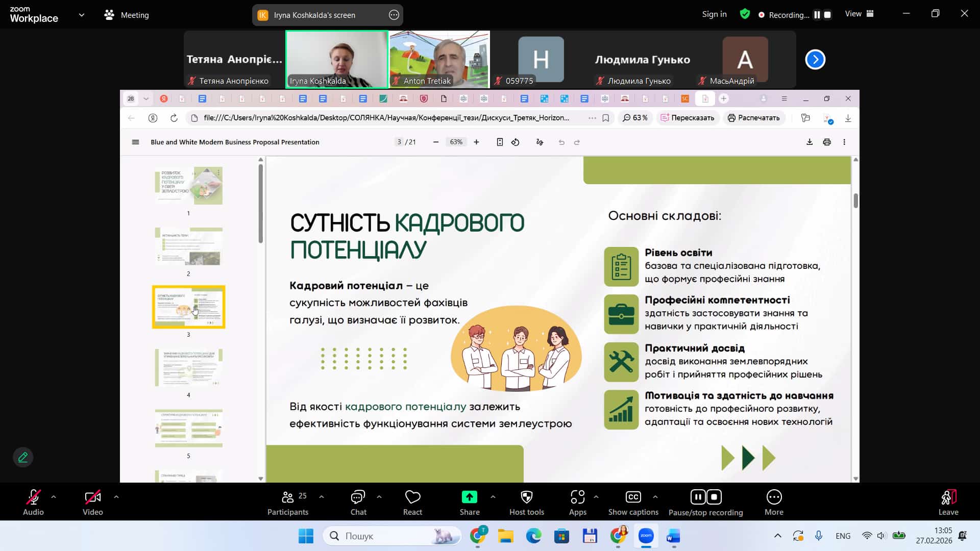Viewport: 980px width, 551px height.
Task: Expand participants options arrow
Action: pos(321,496)
